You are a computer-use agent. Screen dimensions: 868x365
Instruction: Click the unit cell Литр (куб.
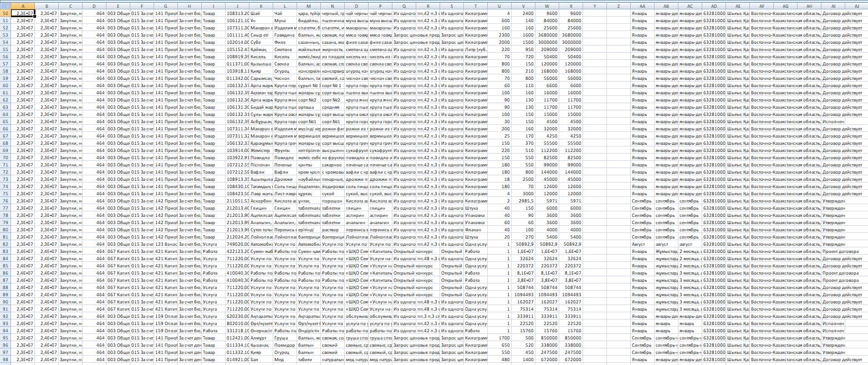pyautogui.click(x=476, y=49)
